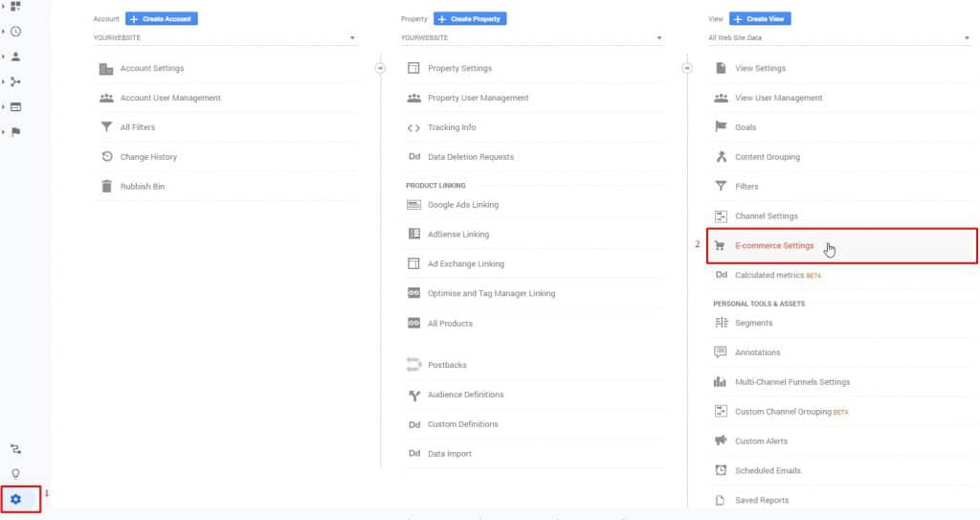Click the Annotations speech bubble icon
980x520 pixels.
coord(721,352)
